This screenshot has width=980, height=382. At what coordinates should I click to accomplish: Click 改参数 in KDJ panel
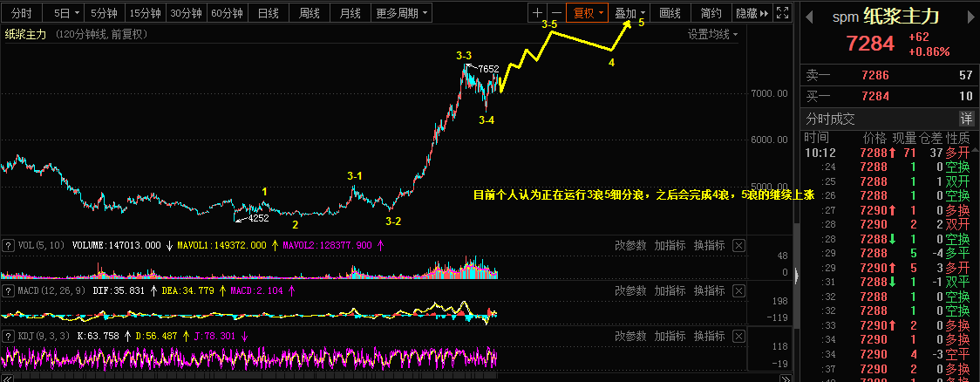[630, 337]
